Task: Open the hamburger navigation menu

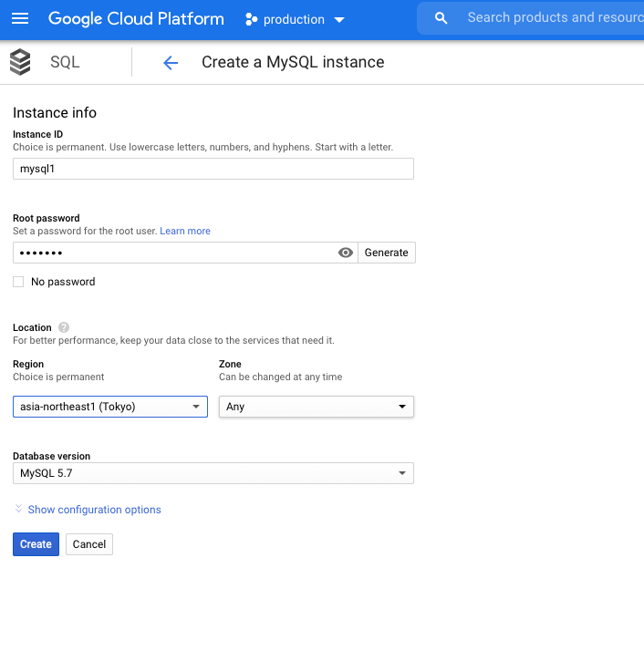Action: coord(20,18)
